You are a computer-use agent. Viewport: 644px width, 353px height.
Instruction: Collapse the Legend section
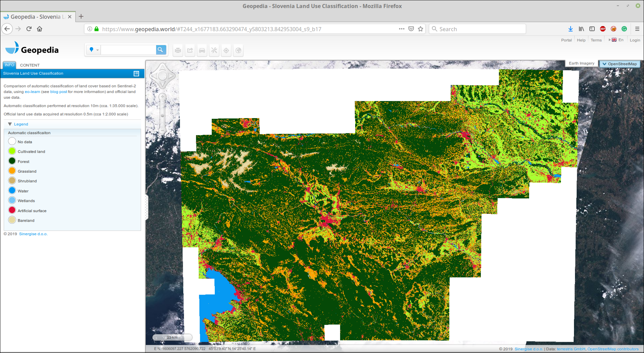coord(18,124)
